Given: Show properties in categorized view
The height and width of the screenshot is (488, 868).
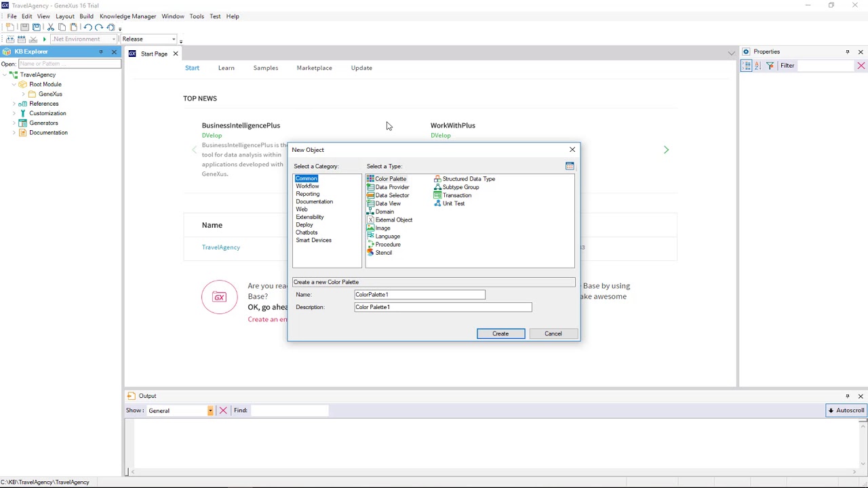Looking at the screenshot, I should pyautogui.click(x=747, y=66).
